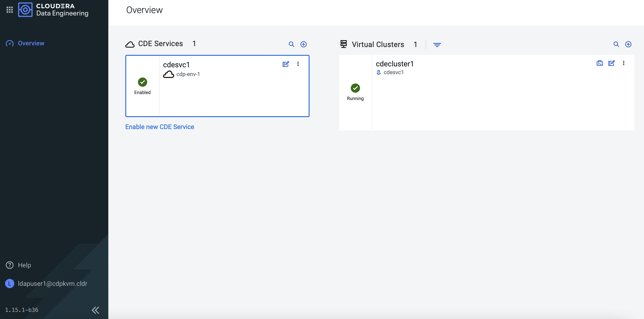Open the Help menu item

[x=24, y=265]
